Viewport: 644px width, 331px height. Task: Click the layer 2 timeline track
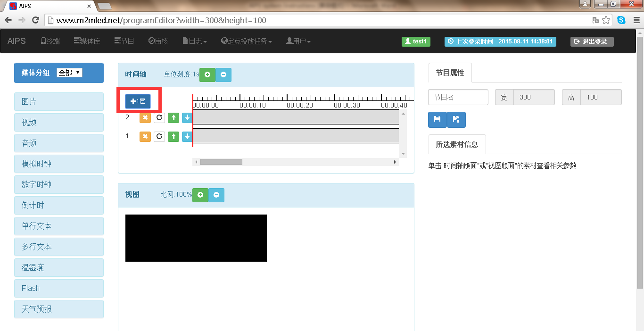tap(296, 117)
